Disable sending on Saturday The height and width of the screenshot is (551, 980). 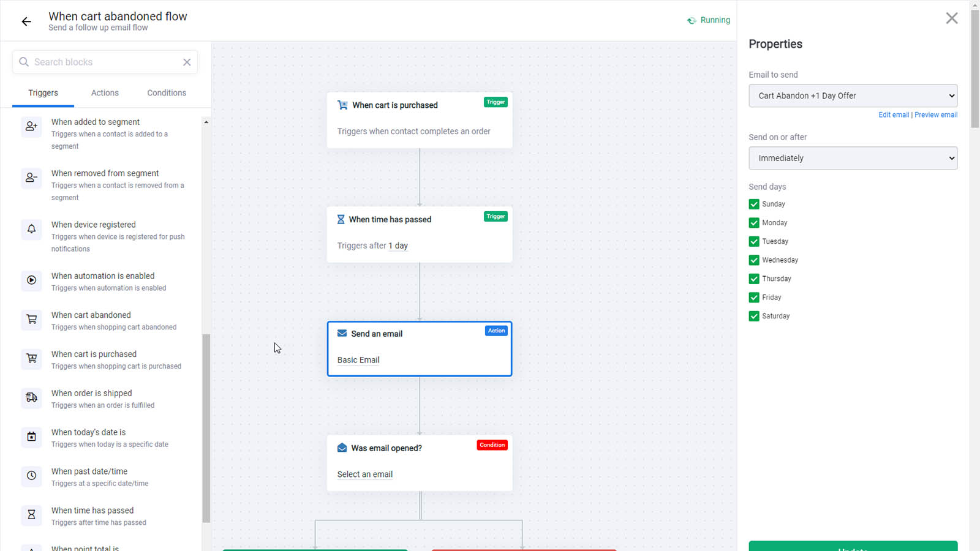pyautogui.click(x=754, y=316)
